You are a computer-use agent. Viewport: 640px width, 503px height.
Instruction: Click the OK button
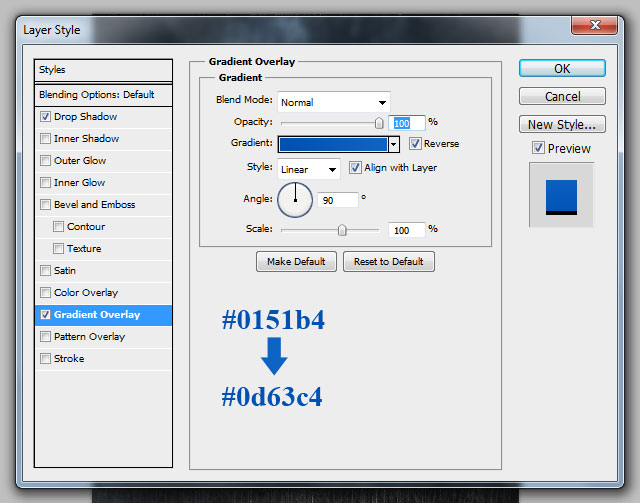click(x=562, y=69)
